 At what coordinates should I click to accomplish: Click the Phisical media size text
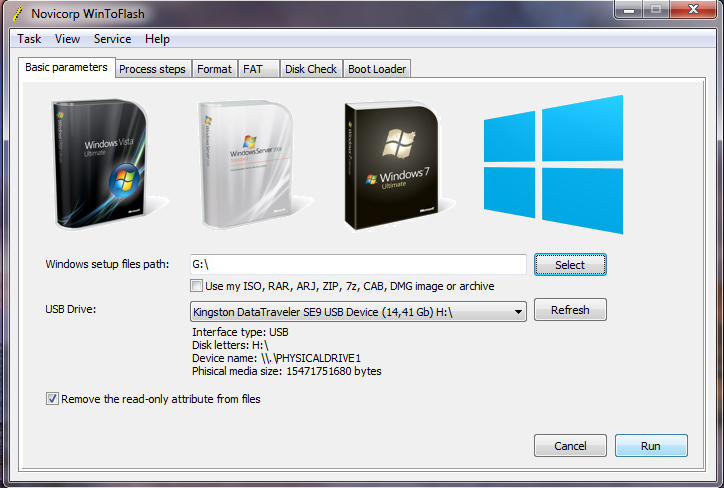point(287,371)
